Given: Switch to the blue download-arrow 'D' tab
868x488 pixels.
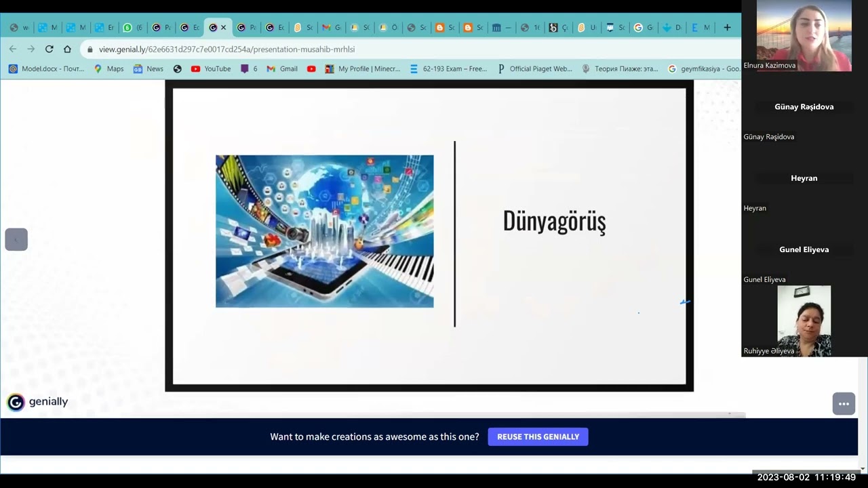Looking at the screenshot, I should tap(671, 28).
